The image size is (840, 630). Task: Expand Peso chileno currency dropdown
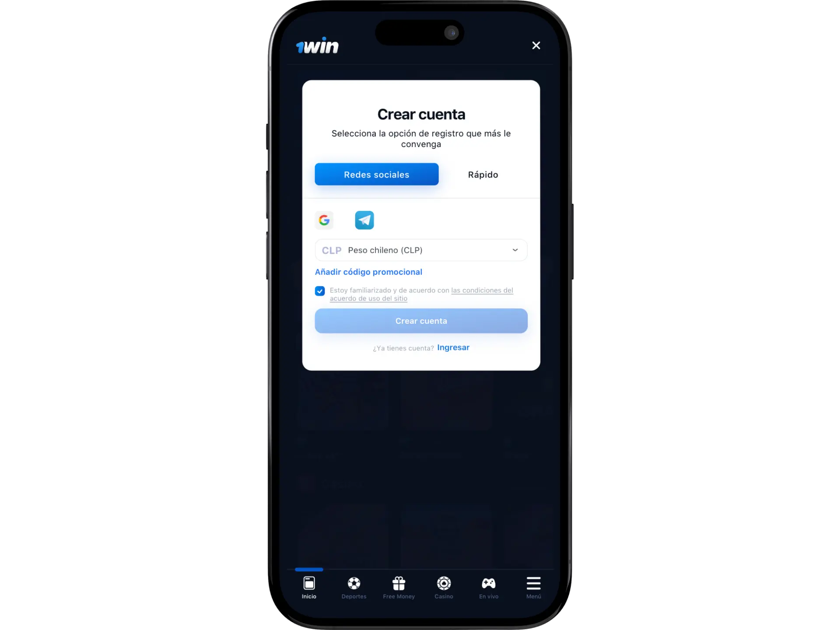click(x=515, y=249)
